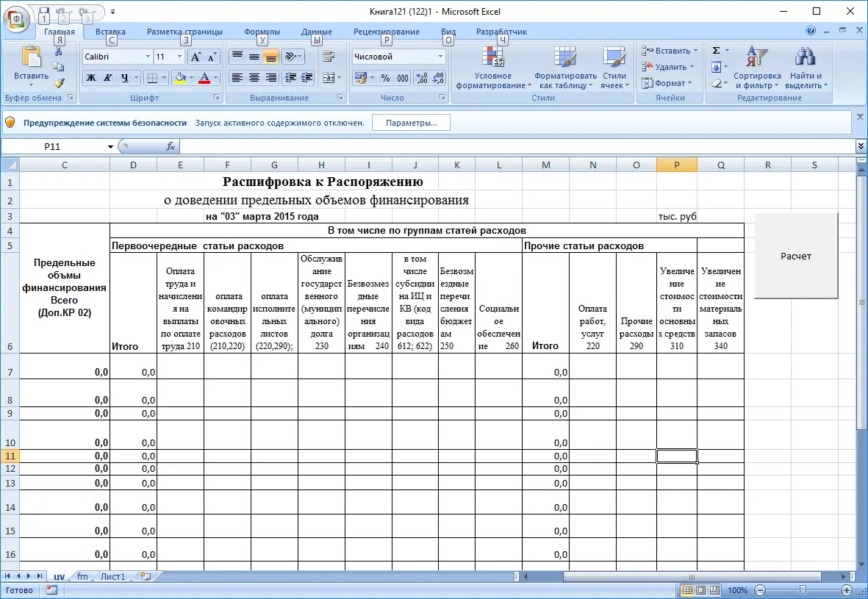The height and width of the screenshot is (599, 868).
Task: Click Вставить cells button in Ячейки
Action: coord(670,51)
